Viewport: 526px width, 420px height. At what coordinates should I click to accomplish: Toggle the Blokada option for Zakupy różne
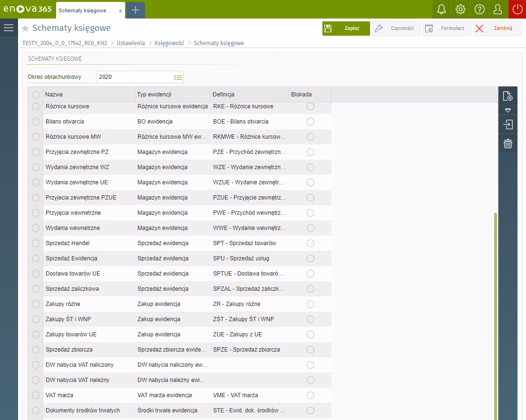[x=311, y=304]
